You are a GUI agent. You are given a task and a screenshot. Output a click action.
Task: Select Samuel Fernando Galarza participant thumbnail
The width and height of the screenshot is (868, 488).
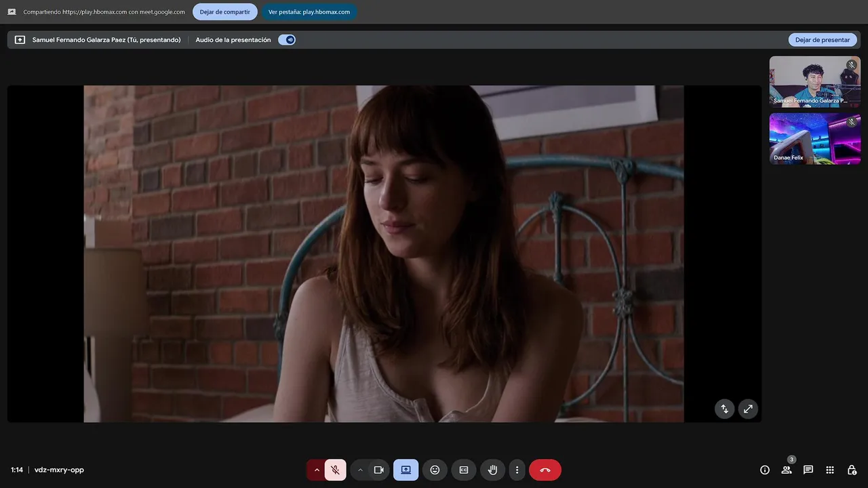click(814, 81)
